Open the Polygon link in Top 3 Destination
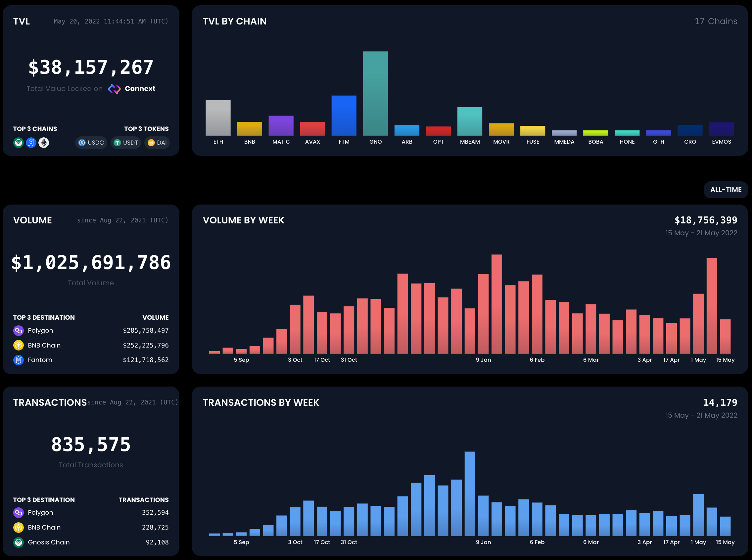Screen dimensions: 752x560 [x=40, y=330]
